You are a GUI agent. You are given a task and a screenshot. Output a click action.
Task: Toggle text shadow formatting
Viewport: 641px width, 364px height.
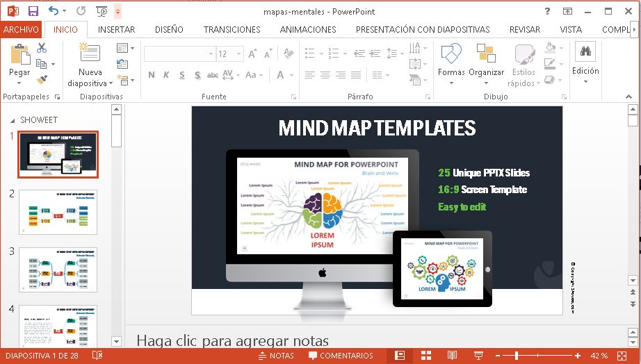(x=197, y=75)
